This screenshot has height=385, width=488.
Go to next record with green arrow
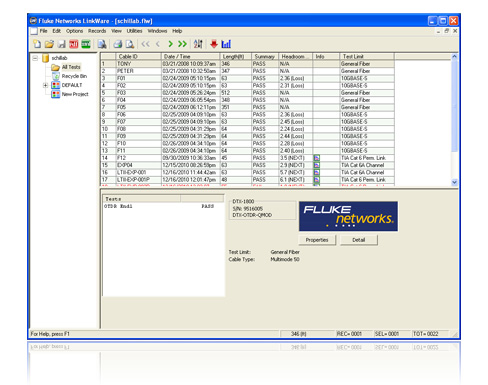tap(170, 44)
